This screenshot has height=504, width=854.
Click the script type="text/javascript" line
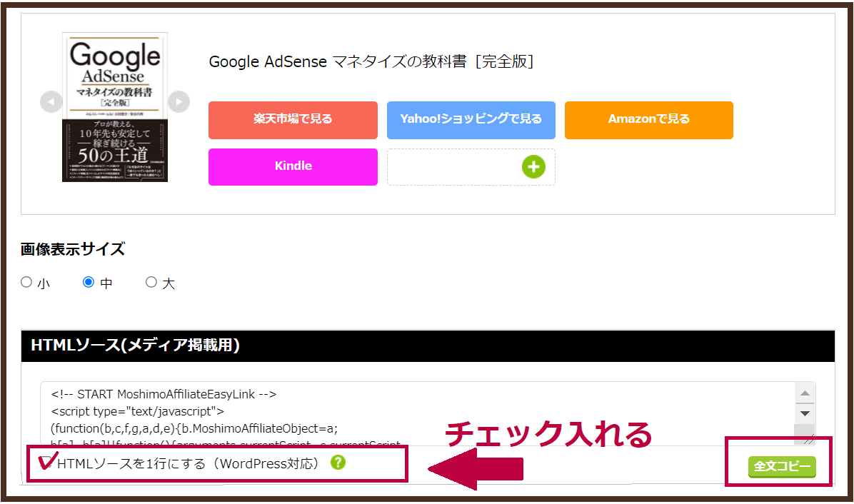coord(137,411)
